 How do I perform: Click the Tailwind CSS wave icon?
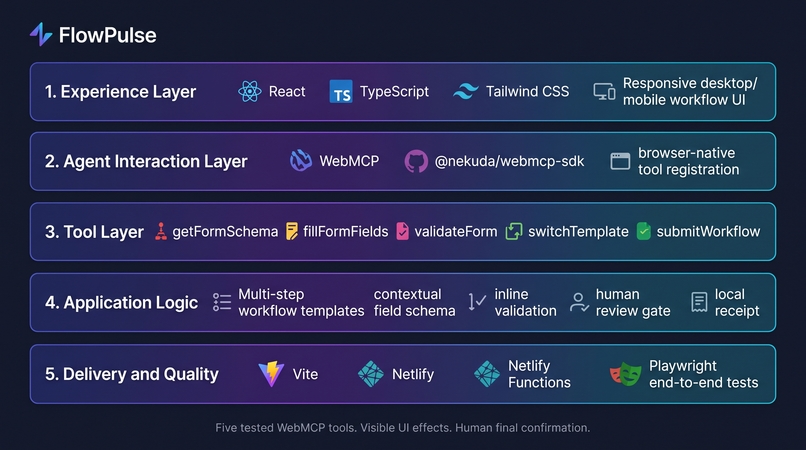[x=466, y=92]
